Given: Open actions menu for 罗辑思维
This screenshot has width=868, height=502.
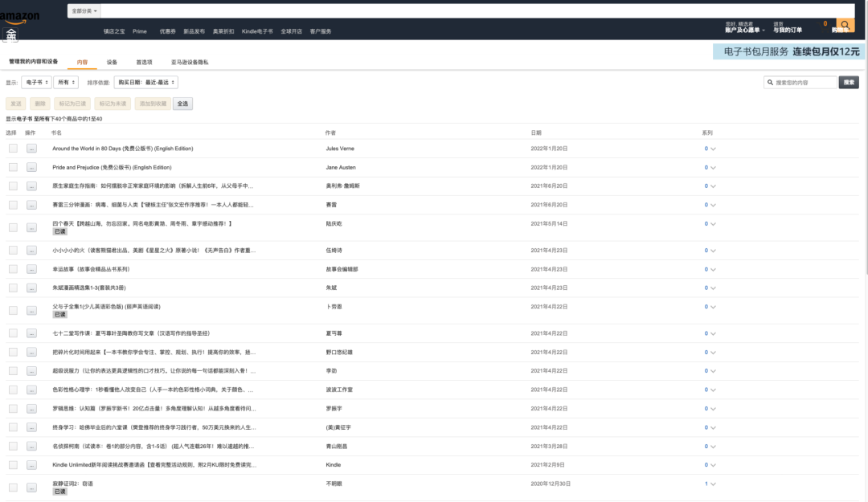Looking at the screenshot, I should coord(31,409).
